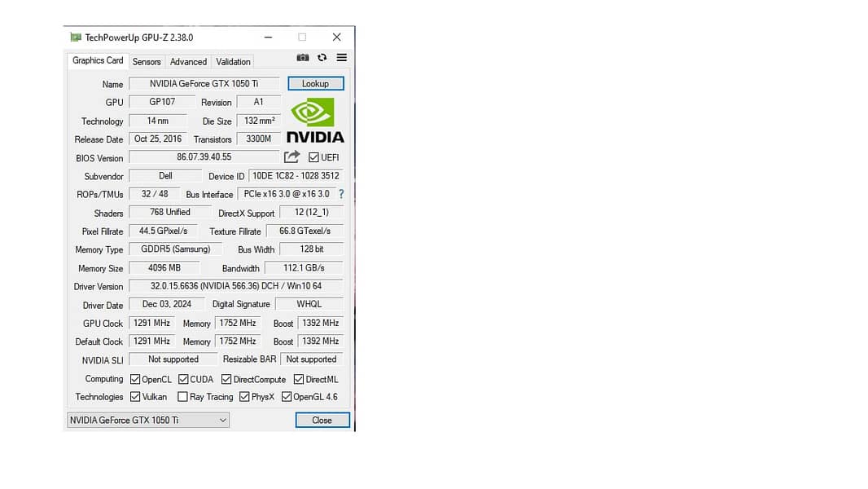Click the GPU field showing GP107
Viewport: 868px width, 489px height.
(x=162, y=102)
